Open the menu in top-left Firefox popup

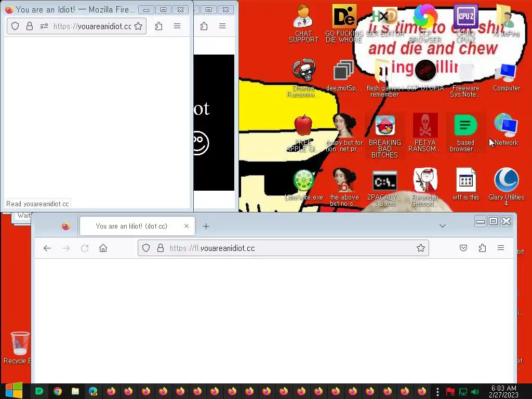(x=177, y=26)
